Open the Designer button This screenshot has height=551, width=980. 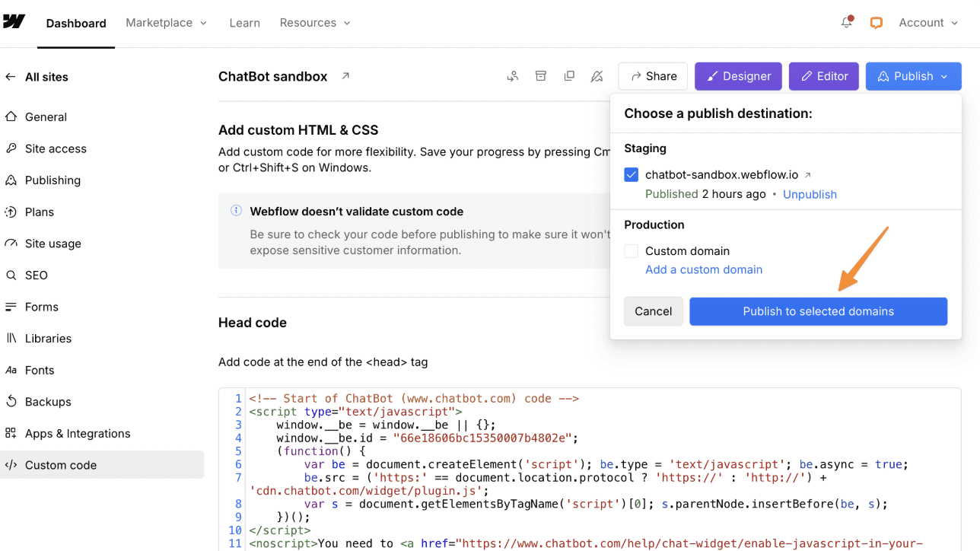(x=738, y=76)
